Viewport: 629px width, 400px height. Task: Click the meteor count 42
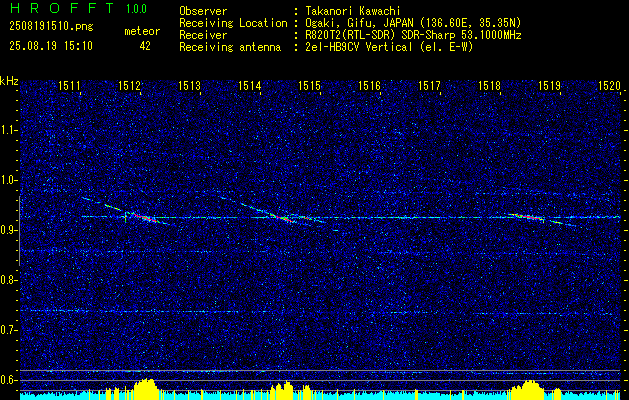click(145, 46)
